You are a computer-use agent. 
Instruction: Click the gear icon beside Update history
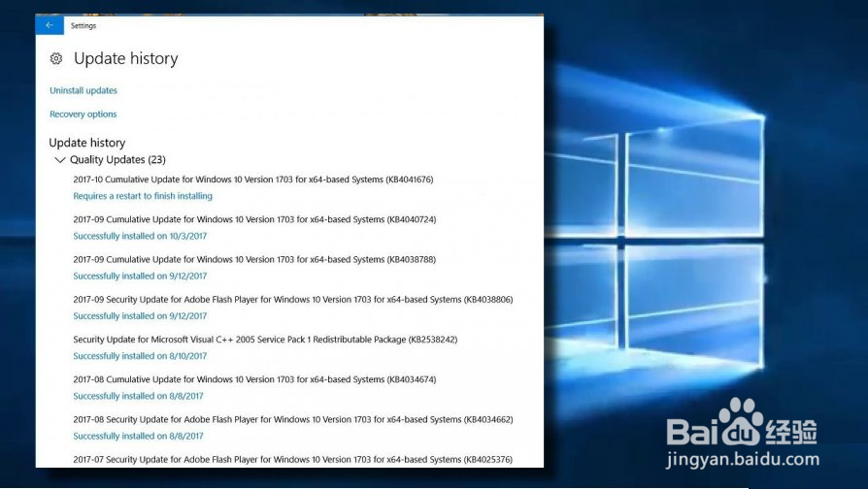56,58
